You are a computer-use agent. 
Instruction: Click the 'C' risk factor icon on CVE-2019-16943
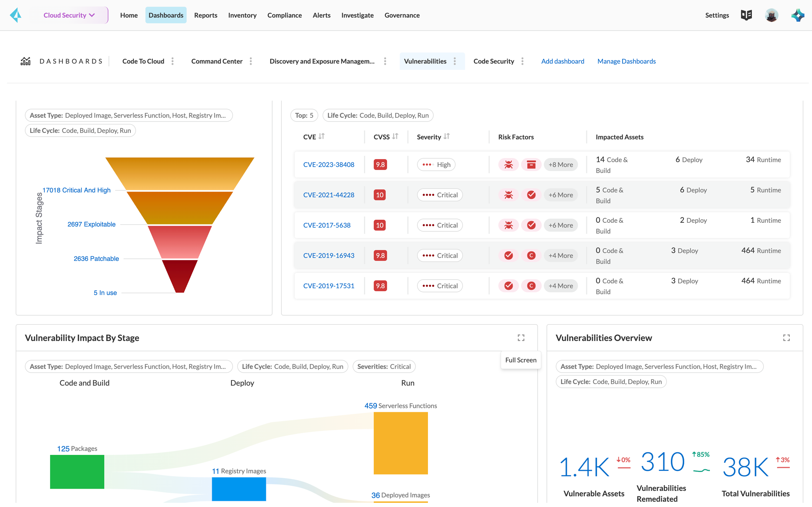point(531,255)
